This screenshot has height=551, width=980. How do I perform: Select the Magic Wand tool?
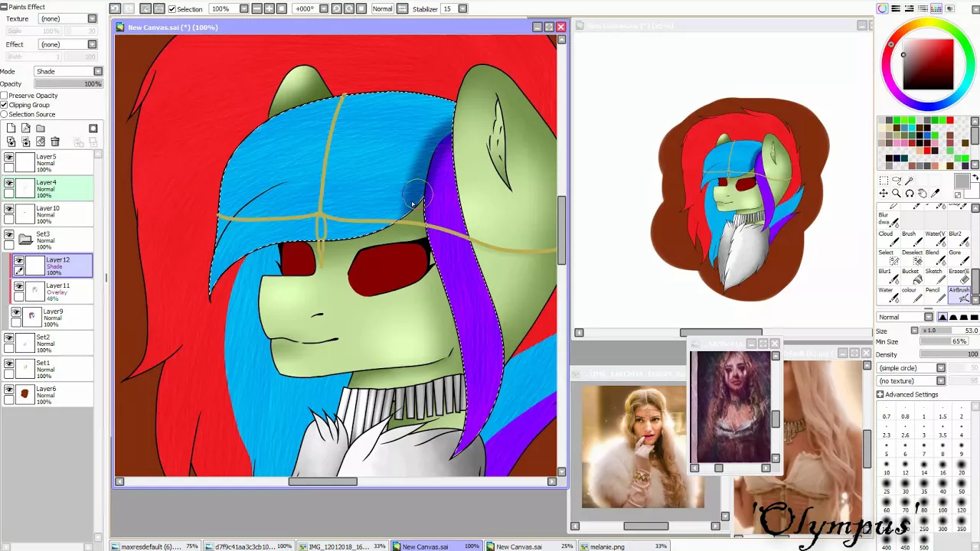[x=910, y=181]
